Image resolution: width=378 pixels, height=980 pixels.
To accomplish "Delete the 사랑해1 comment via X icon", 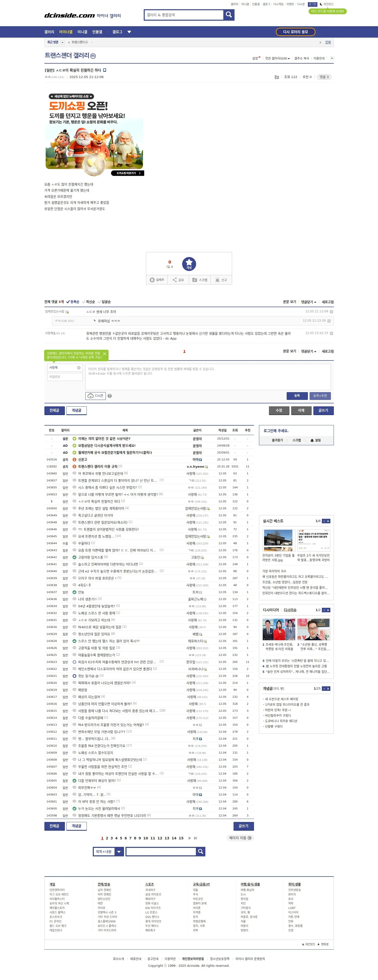I will click(331, 333).
